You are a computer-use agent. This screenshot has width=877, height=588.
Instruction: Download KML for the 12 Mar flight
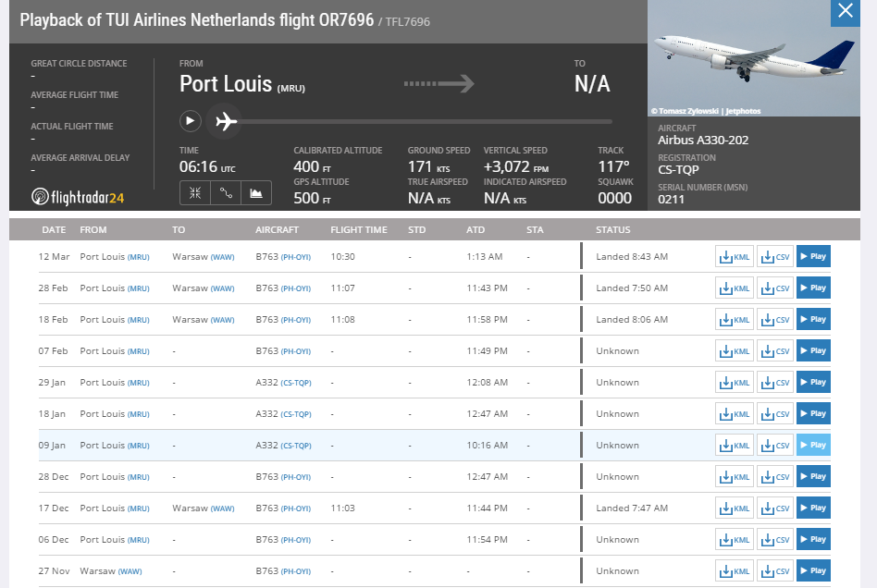735,256
